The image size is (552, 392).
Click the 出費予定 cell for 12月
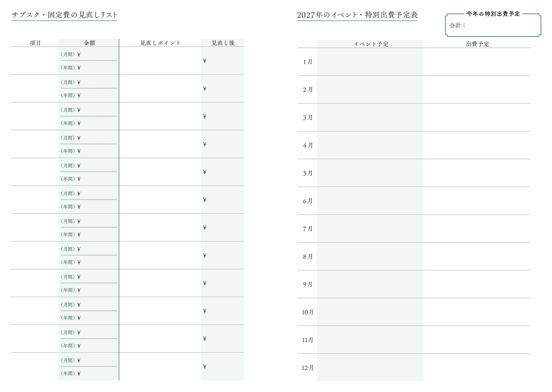coord(477,368)
